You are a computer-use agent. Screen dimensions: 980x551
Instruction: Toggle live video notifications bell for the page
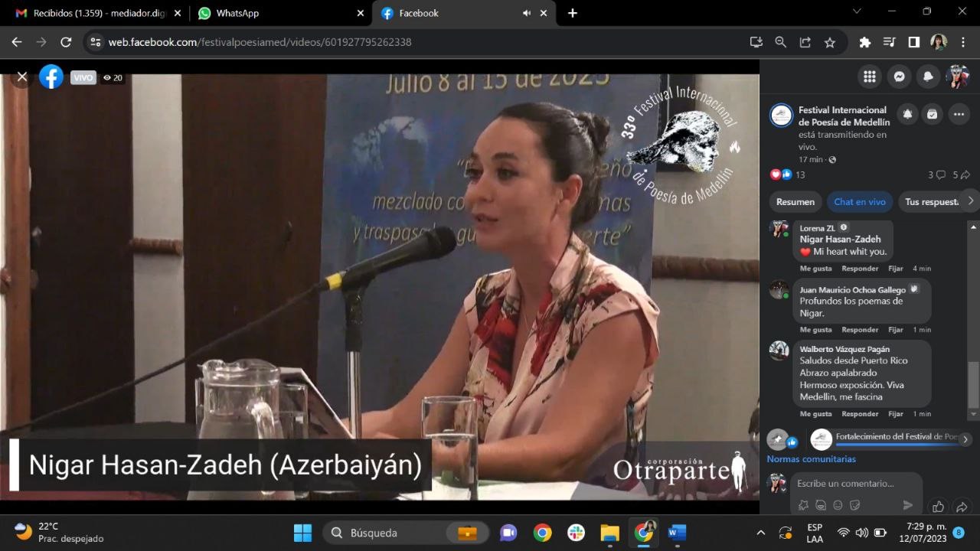click(x=907, y=115)
